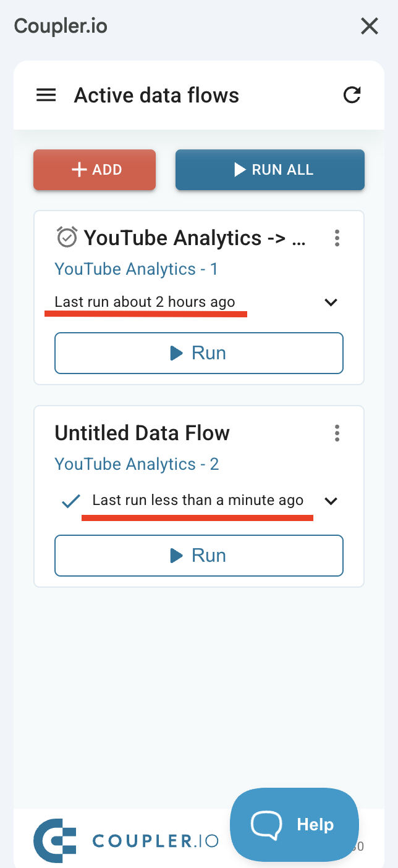
Task: Close the Coupler.io side panel
Action: coord(369,27)
